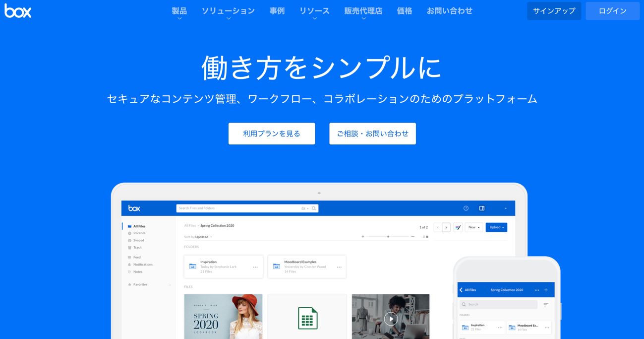Go to お問い合わせ in the top navigation

pyautogui.click(x=450, y=10)
